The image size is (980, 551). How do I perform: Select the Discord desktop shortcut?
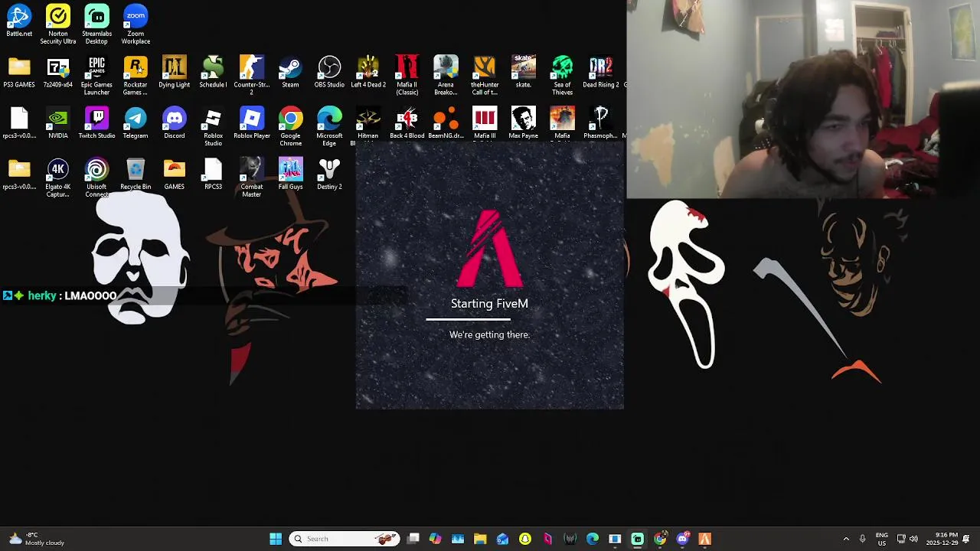click(x=174, y=123)
